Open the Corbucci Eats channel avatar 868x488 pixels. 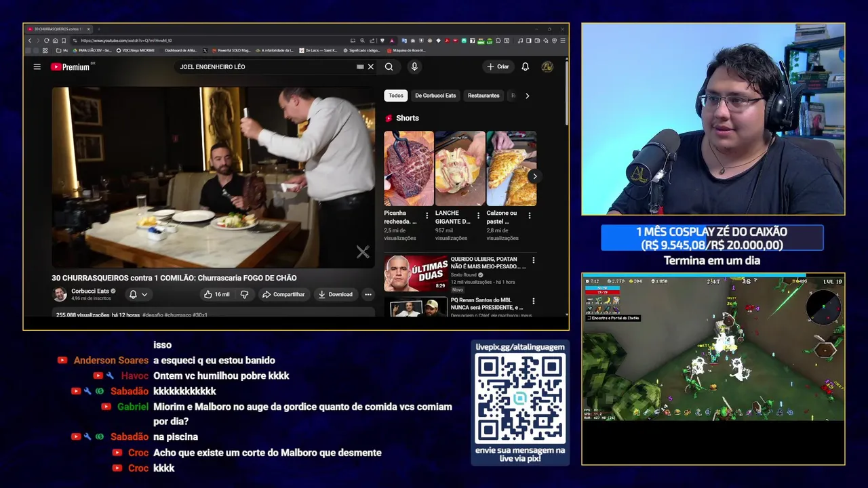[x=60, y=294]
